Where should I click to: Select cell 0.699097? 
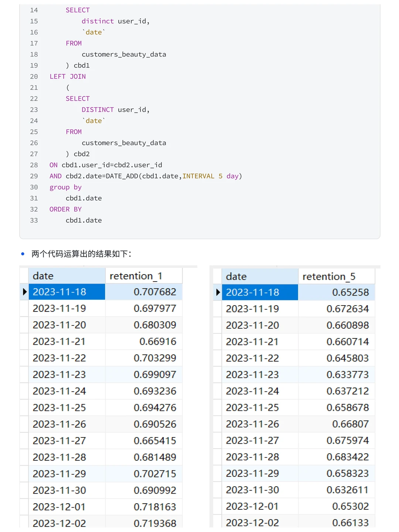pyautogui.click(x=144, y=374)
